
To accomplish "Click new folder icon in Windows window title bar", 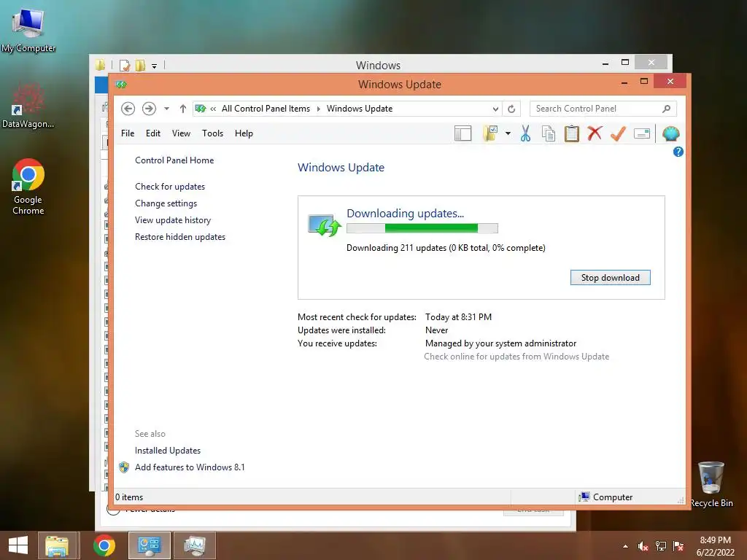I will [140, 65].
